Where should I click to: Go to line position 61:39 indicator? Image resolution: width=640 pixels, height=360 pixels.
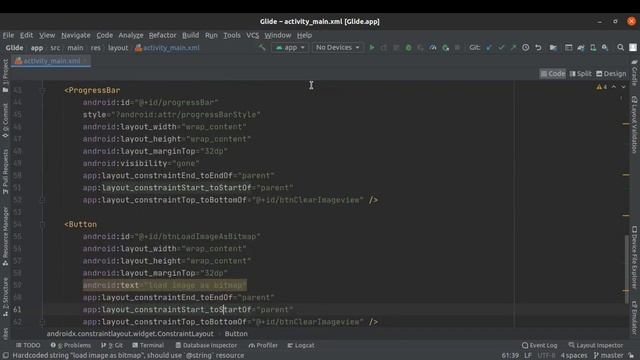(510, 356)
